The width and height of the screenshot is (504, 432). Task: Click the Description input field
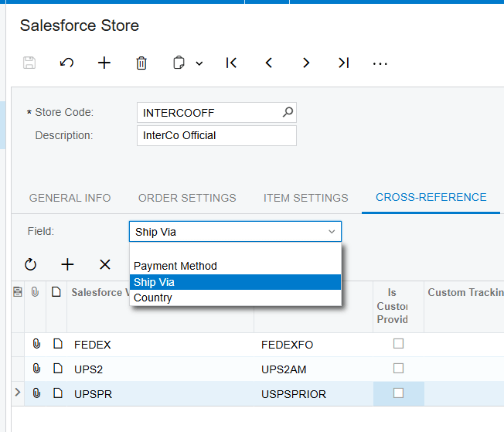[216, 136]
